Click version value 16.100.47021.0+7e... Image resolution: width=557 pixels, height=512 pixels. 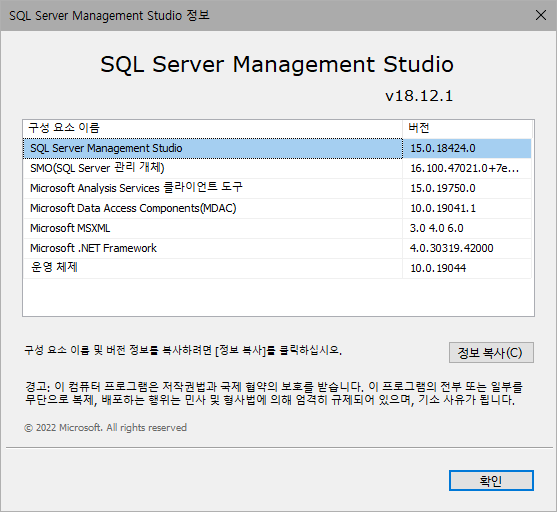(465, 168)
